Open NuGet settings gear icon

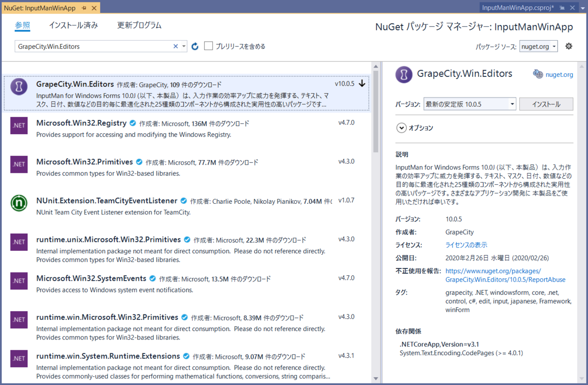pos(568,46)
